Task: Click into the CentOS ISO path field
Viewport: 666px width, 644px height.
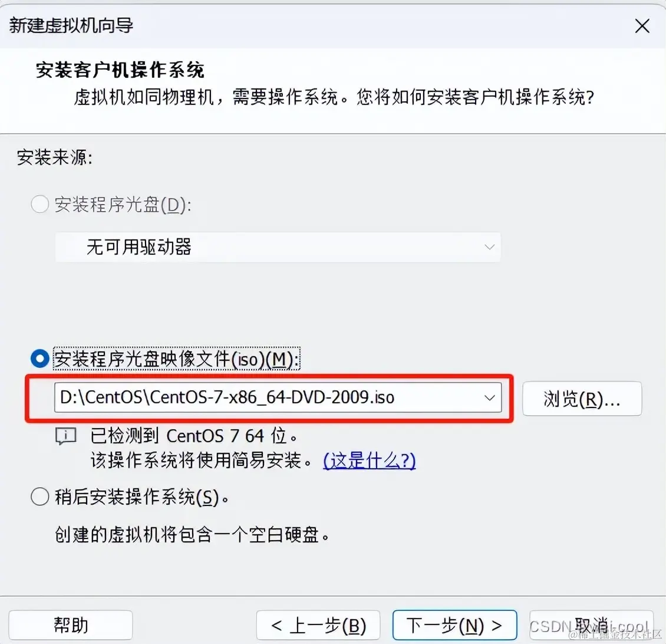Action: [278, 397]
